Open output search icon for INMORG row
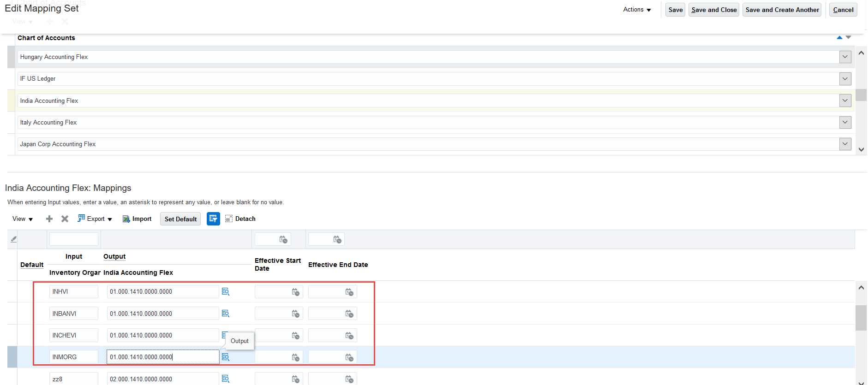The height and width of the screenshot is (385, 868). (226, 357)
